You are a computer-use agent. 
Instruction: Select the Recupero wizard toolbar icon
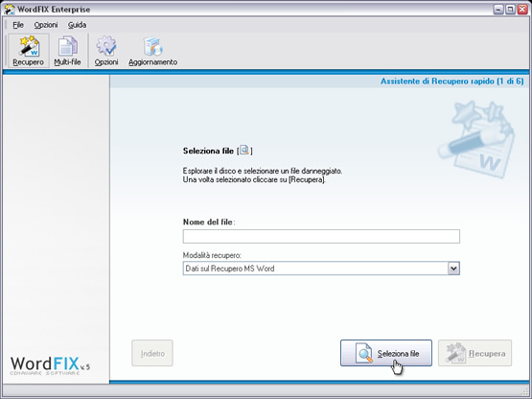29,51
